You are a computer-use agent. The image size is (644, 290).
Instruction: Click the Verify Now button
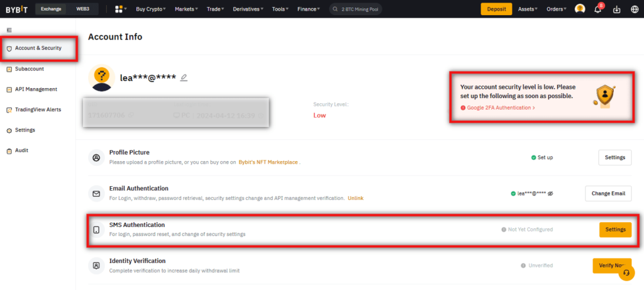point(611,265)
